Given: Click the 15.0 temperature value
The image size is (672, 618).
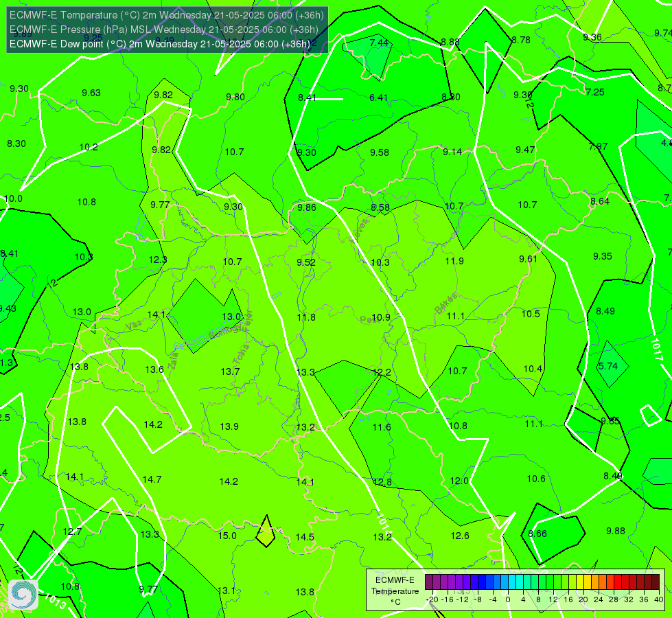Looking at the screenshot, I should pos(227,536).
